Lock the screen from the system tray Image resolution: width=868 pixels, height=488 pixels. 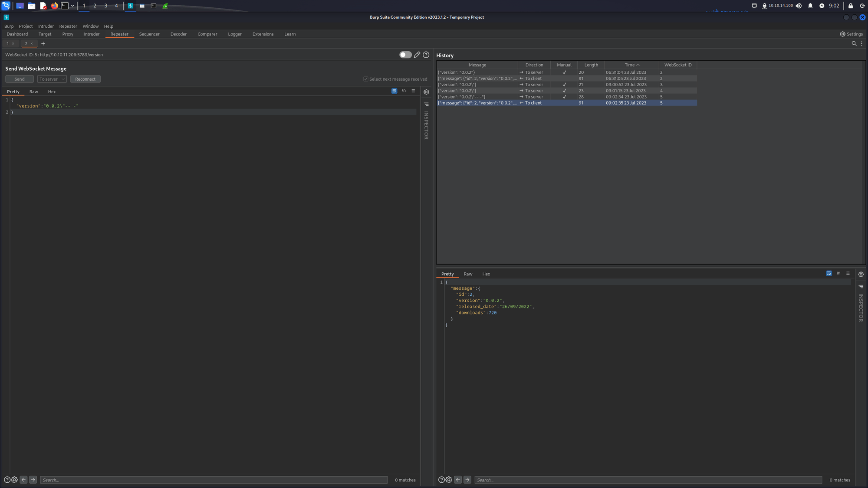pos(851,6)
